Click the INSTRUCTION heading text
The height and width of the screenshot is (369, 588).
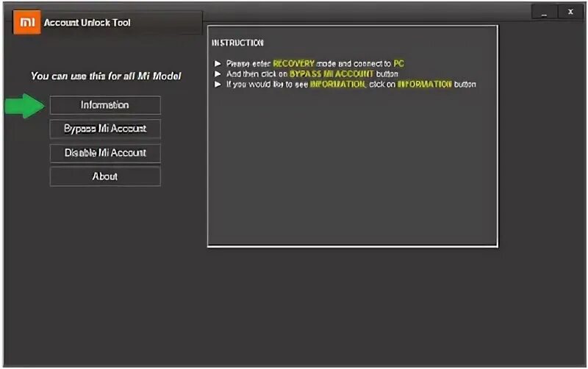237,43
